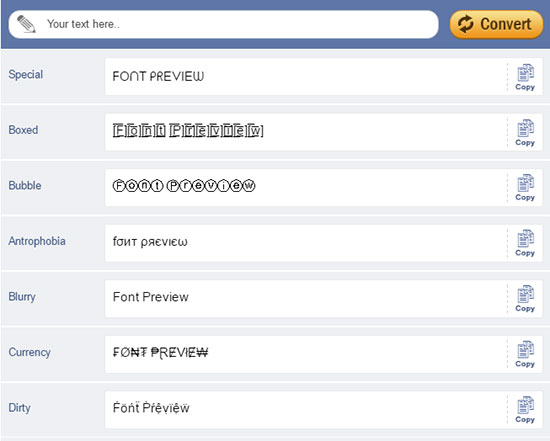Copy the Special font preview text
Screen dimensions: 550x441
coord(525,77)
